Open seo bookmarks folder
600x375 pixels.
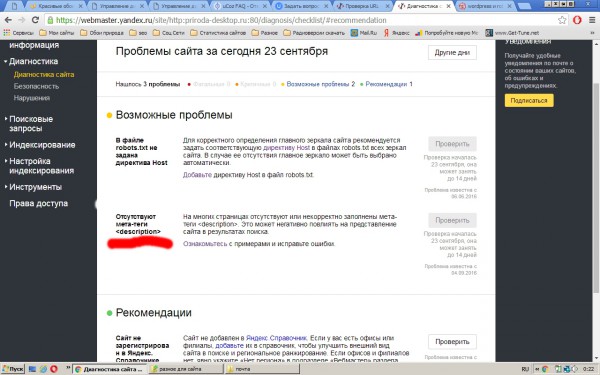pos(138,33)
